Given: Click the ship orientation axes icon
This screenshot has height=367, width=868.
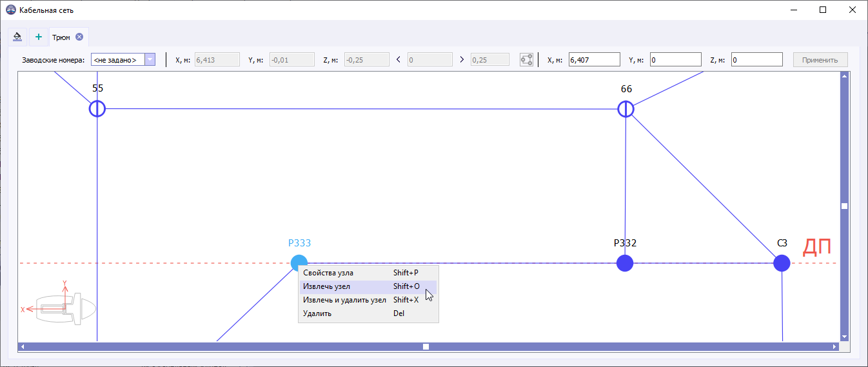Looking at the screenshot, I should click(x=59, y=303).
